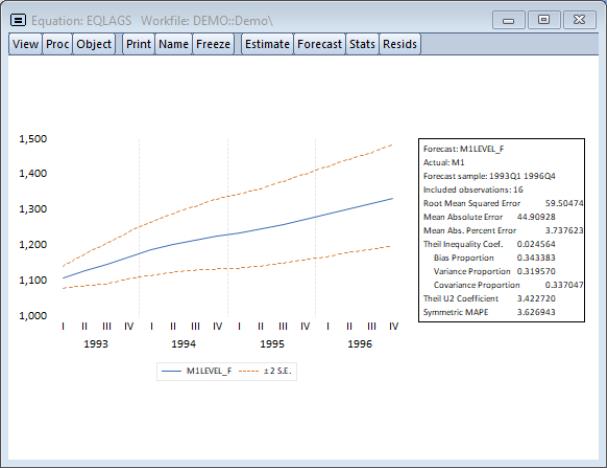This screenshot has height=468, width=607.
Task: Click the equation window icon in title bar
Action: (x=17, y=20)
